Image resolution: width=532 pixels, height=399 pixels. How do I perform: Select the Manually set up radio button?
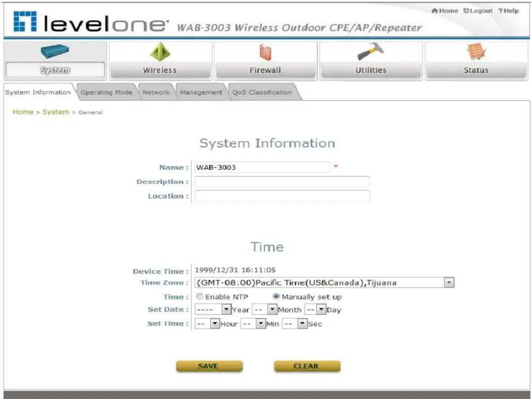[276, 296]
